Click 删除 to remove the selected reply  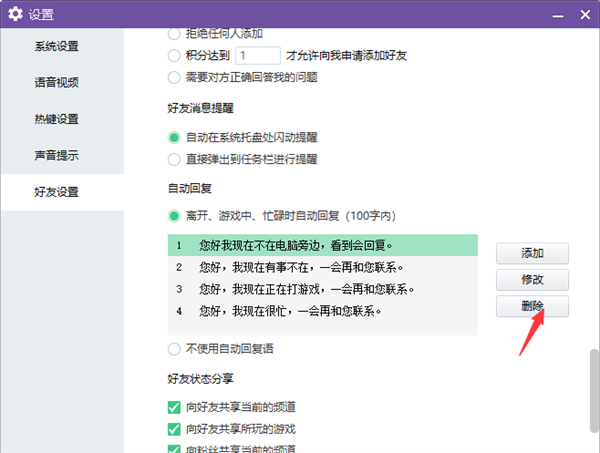pyautogui.click(x=531, y=306)
